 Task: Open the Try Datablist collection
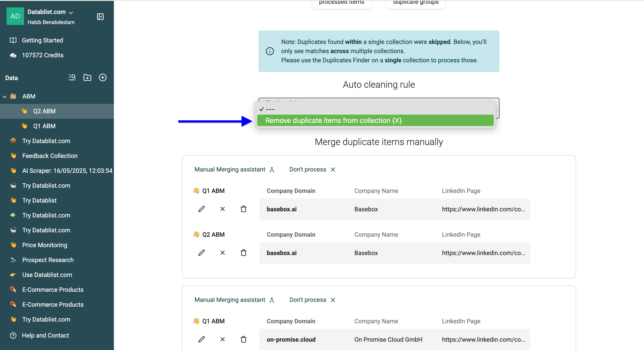pyautogui.click(x=39, y=200)
